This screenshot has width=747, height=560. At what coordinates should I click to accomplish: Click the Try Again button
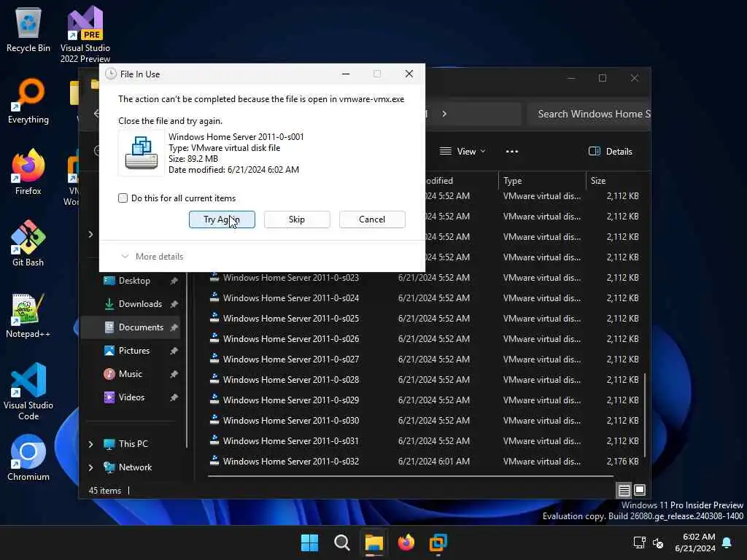pyautogui.click(x=222, y=219)
